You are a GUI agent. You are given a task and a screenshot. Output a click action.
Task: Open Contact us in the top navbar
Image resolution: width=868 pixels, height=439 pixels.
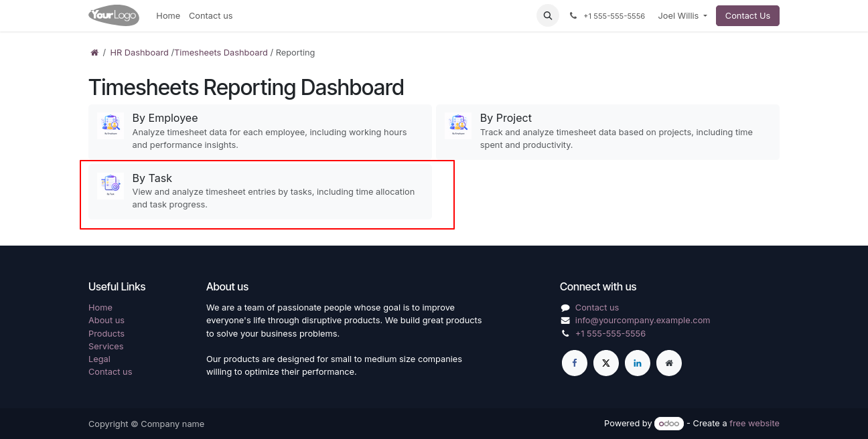(210, 16)
